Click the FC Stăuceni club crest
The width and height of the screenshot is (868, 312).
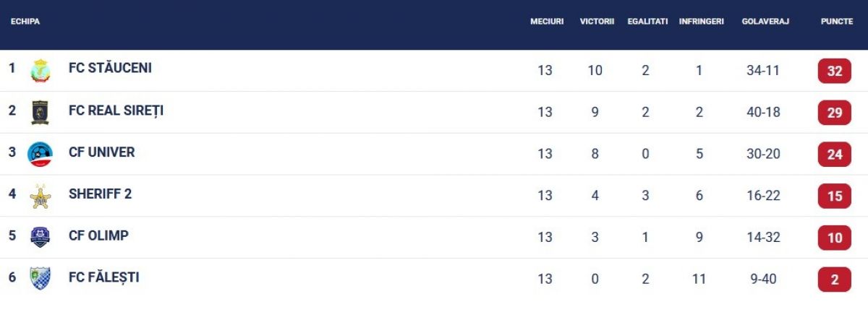point(40,70)
